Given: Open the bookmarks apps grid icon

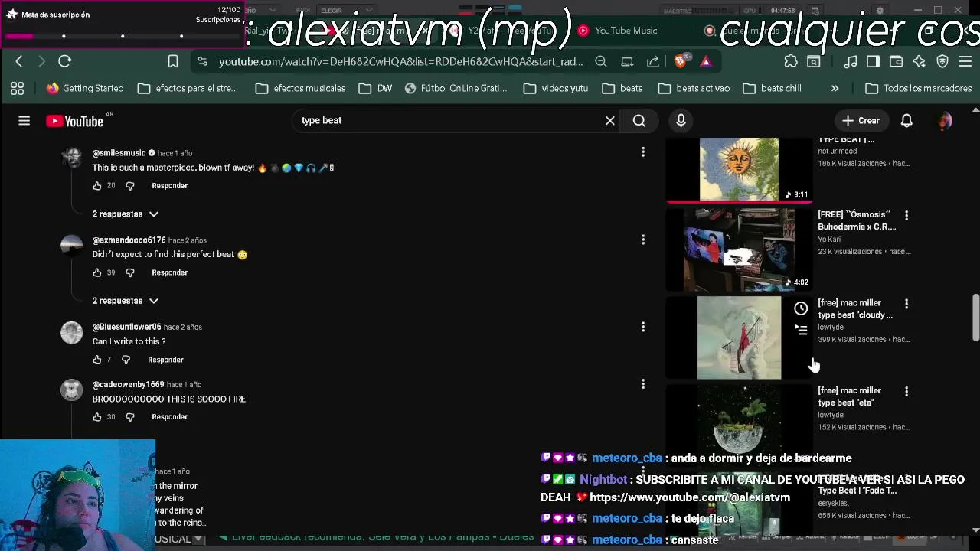Looking at the screenshot, I should pos(18,88).
